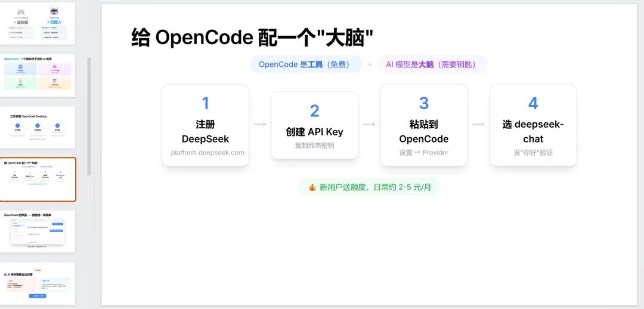Select the '一个能动手干活的 AI 助手' slide thumbnail

click(x=38, y=75)
